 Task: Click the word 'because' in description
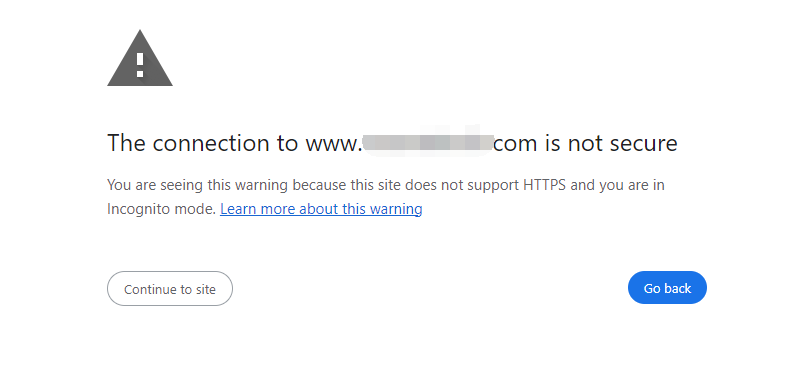(x=319, y=184)
